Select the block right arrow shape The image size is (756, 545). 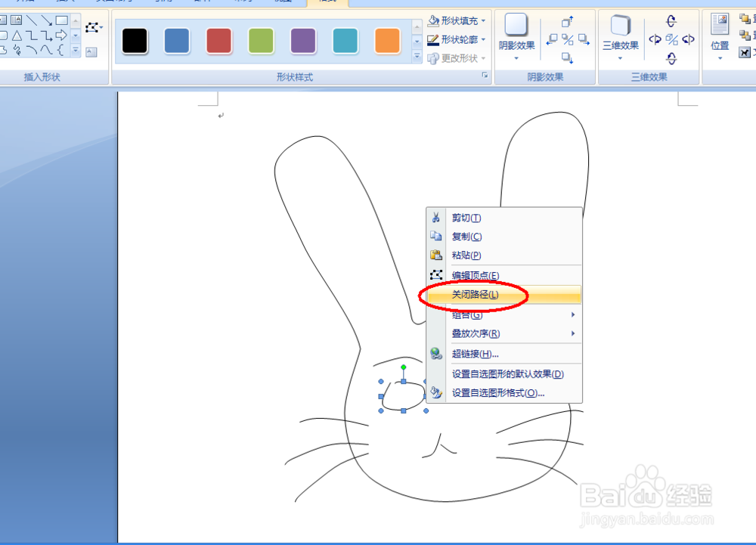point(61,36)
